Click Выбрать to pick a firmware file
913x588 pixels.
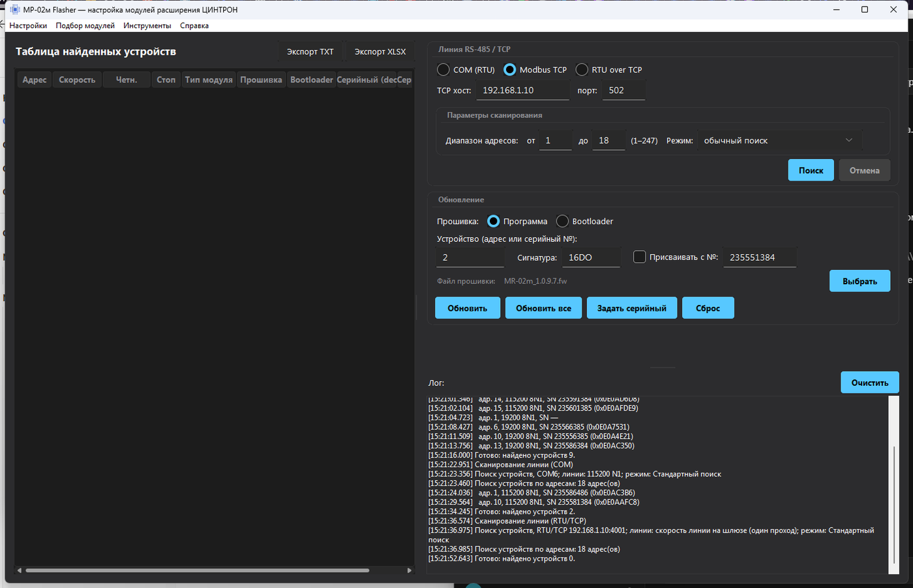click(x=860, y=281)
